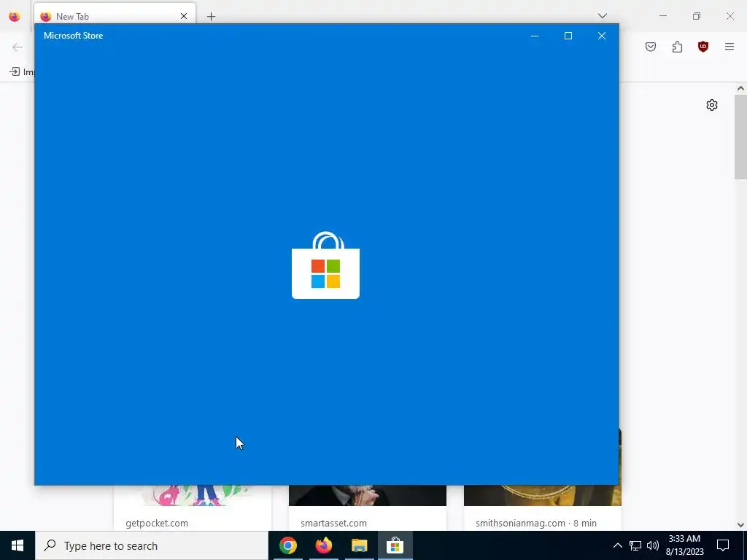
Task: Click the Firefox scrollbar up arrow
Action: [740, 88]
